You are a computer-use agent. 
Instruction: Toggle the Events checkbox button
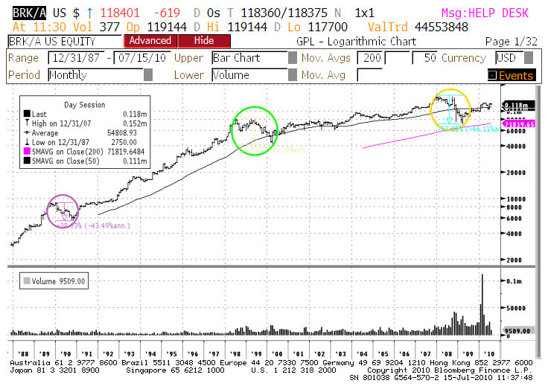[x=492, y=75]
